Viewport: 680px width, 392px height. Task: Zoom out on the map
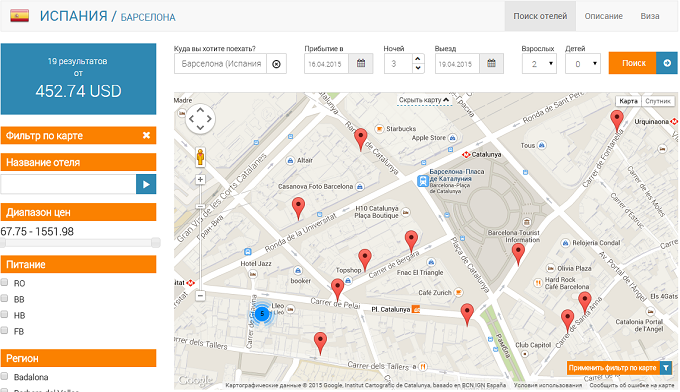pos(200,296)
